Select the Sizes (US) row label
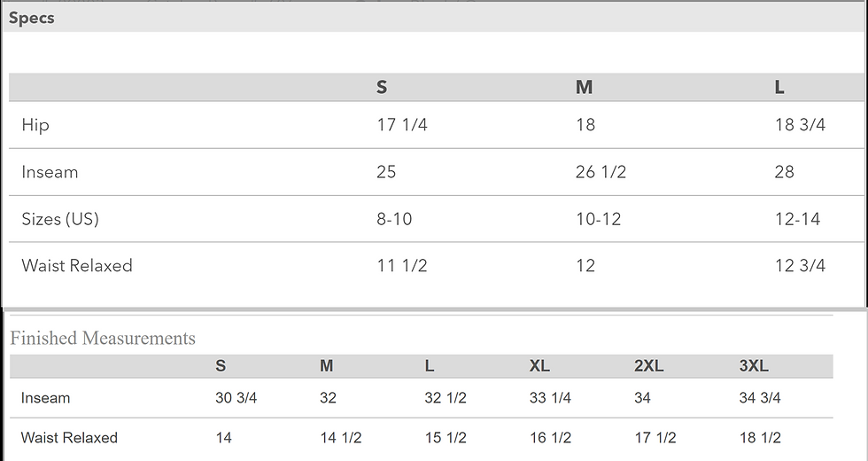The width and height of the screenshot is (868, 461). click(x=60, y=219)
